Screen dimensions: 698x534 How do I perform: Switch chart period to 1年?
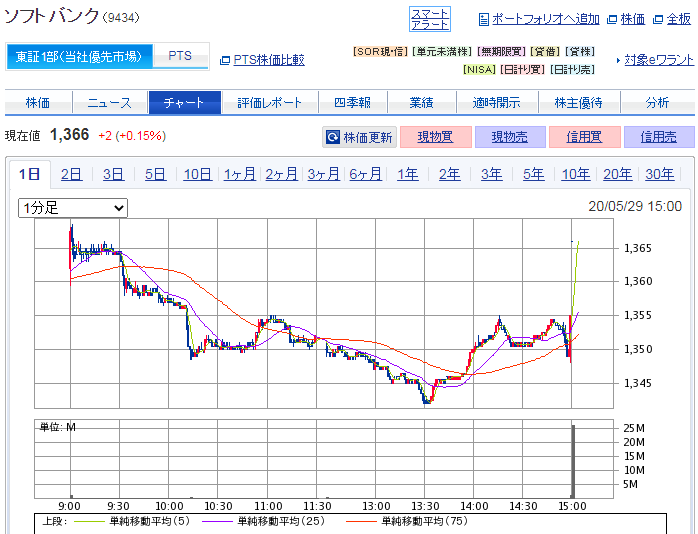coord(408,174)
